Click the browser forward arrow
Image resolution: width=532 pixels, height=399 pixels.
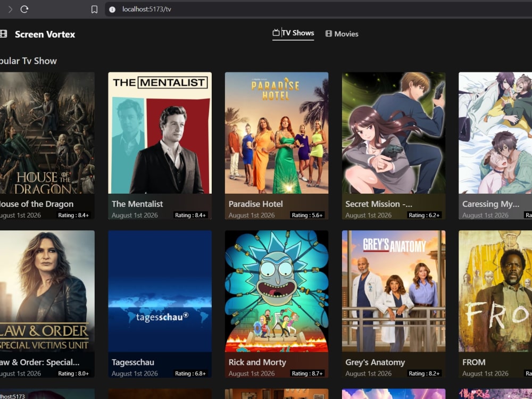click(x=10, y=9)
